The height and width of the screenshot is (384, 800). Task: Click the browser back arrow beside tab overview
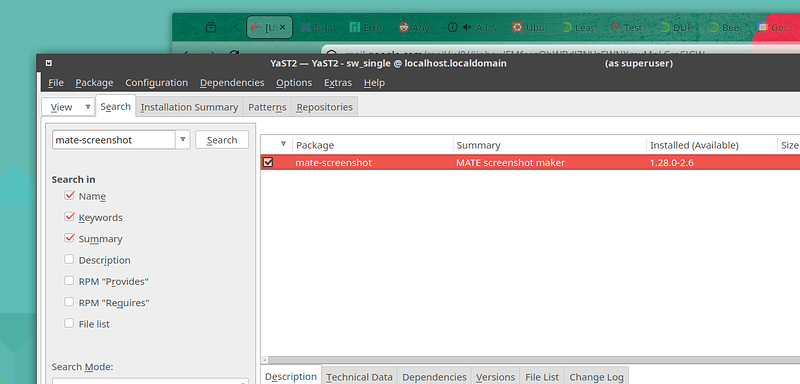pos(236,28)
